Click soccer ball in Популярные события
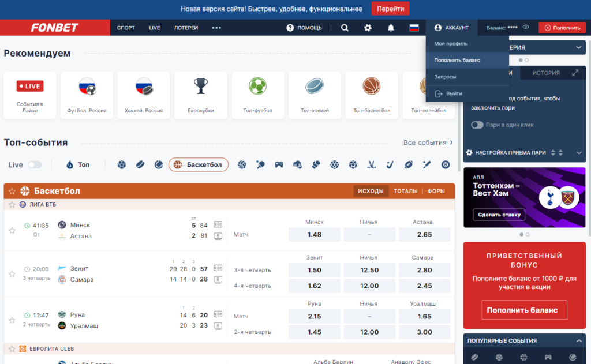 (499, 357)
